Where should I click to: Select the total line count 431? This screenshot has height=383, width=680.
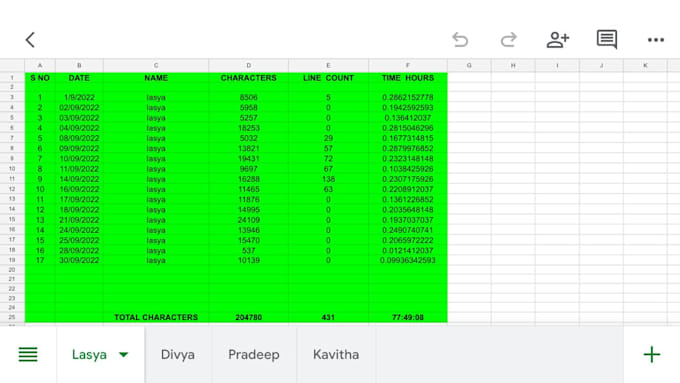[x=328, y=317]
